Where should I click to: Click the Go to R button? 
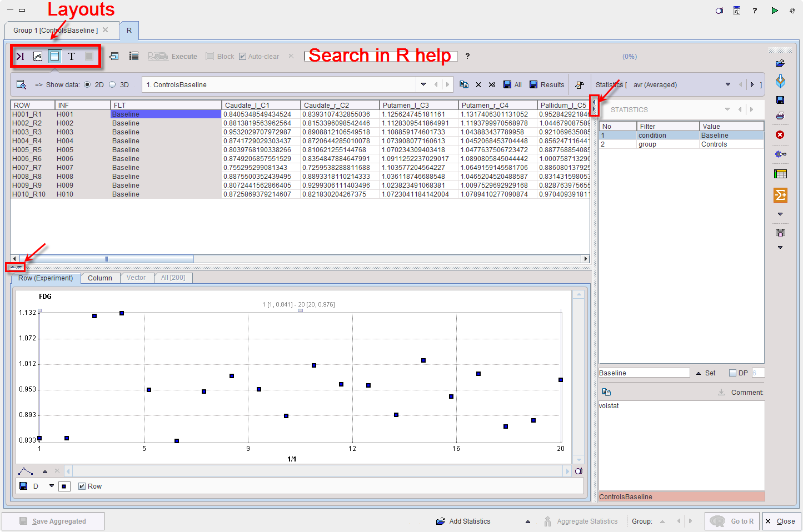[x=732, y=521]
